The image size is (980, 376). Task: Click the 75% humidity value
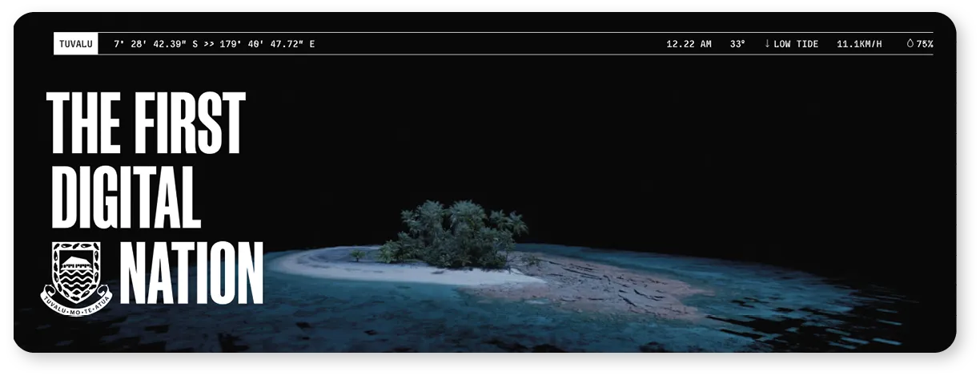click(x=925, y=44)
